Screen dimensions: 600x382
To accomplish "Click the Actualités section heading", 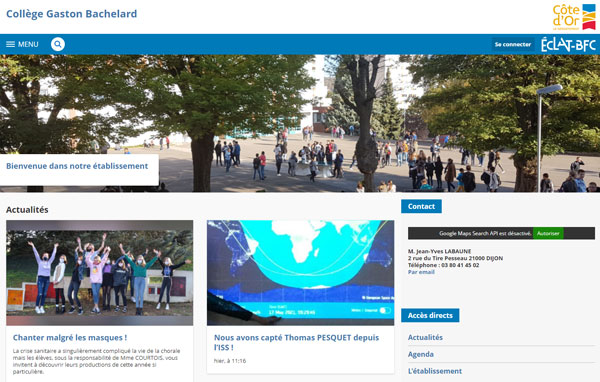I will 27,210.
